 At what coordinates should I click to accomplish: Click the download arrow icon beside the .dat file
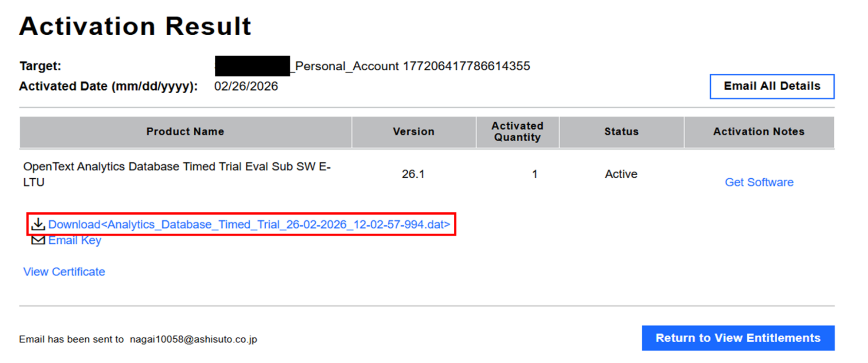pos(38,224)
